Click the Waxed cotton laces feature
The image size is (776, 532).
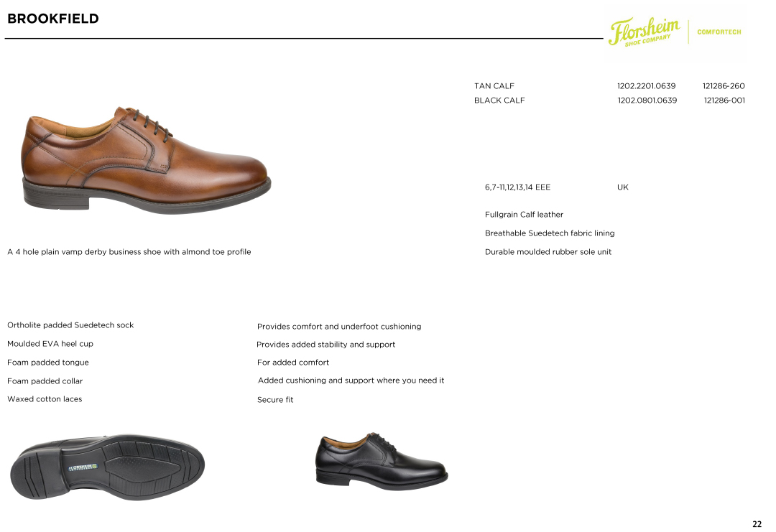click(45, 399)
